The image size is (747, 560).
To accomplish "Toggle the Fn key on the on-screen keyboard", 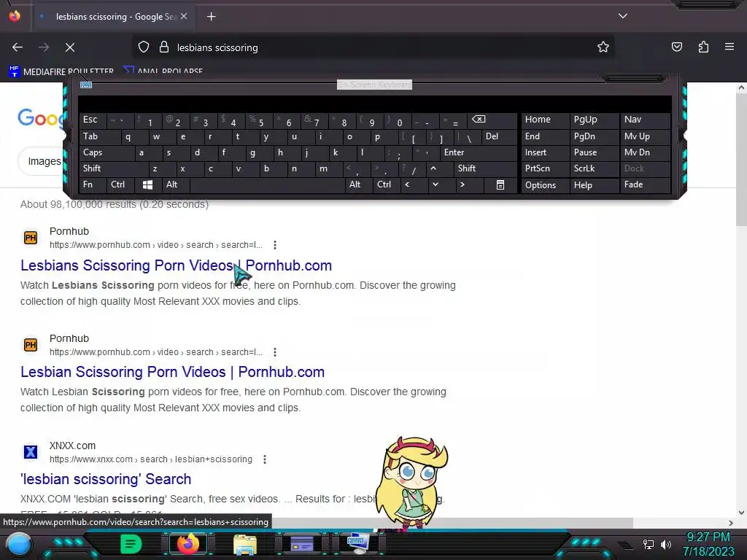I will tap(93, 184).
